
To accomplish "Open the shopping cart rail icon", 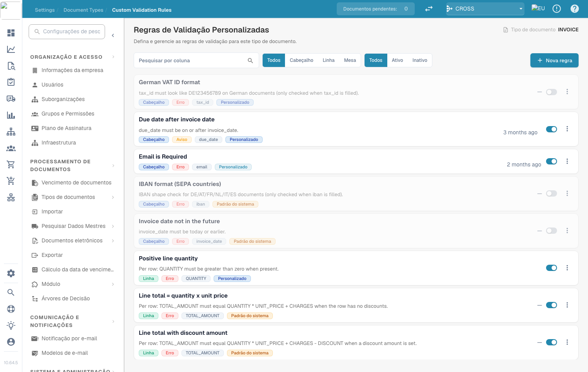I will pos(11,164).
